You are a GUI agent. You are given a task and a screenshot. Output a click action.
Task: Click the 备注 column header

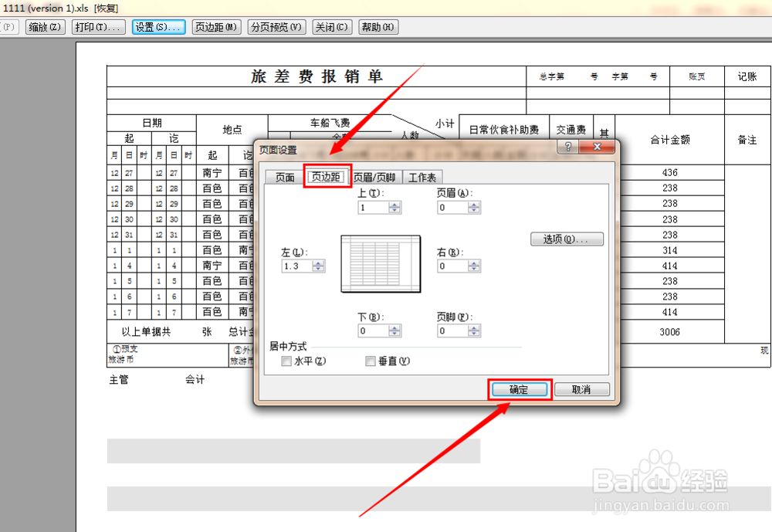click(747, 140)
